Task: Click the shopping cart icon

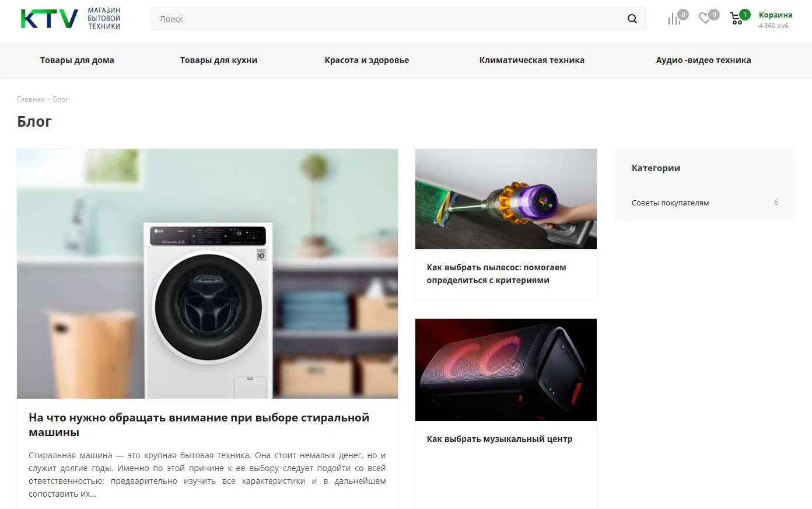Action: [737, 19]
